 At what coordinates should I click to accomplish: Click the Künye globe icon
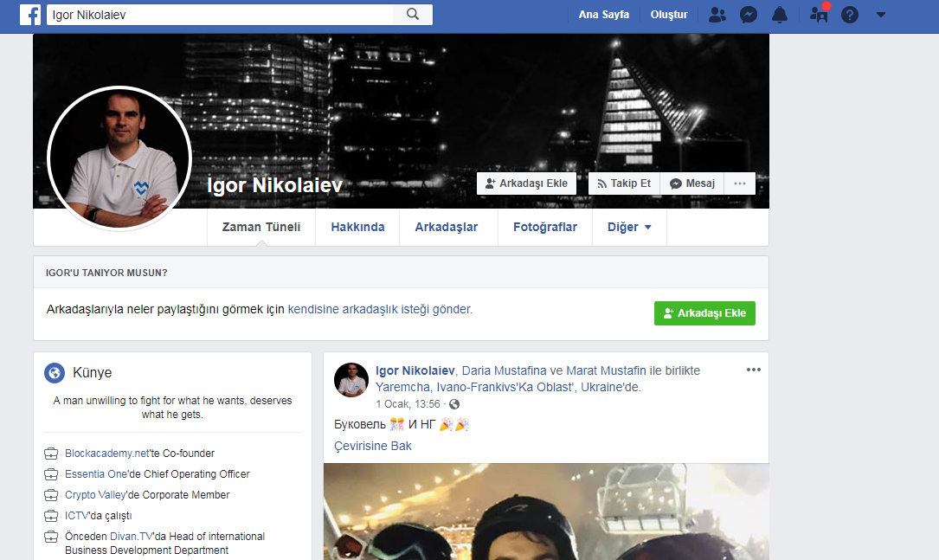click(55, 372)
